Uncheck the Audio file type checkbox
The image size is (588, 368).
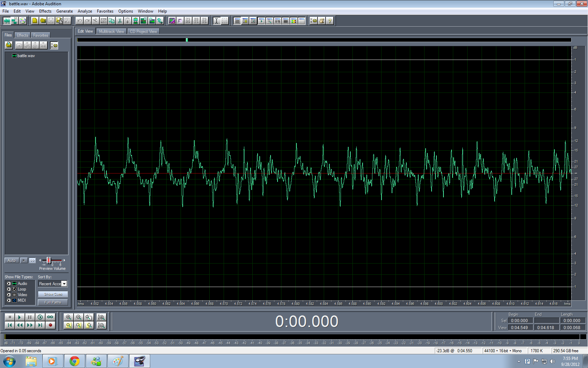[9, 284]
